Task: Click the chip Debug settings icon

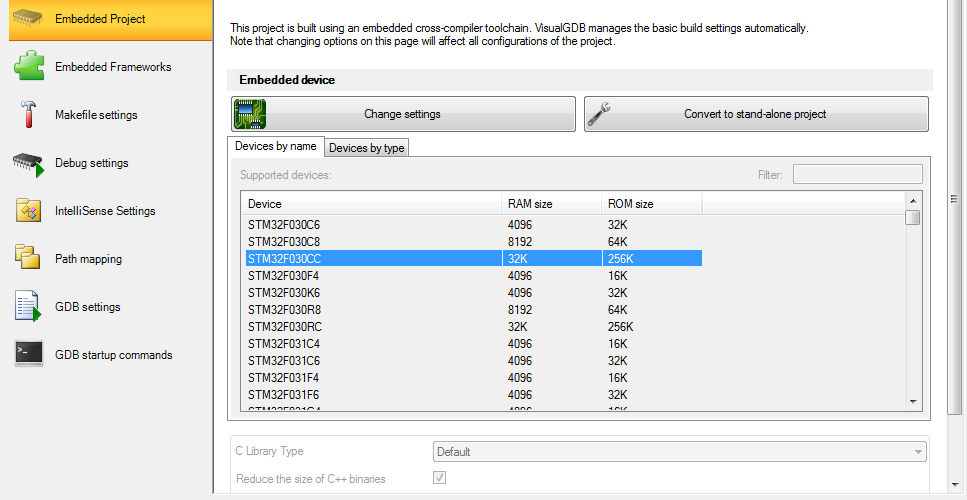Action: (x=28, y=164)
